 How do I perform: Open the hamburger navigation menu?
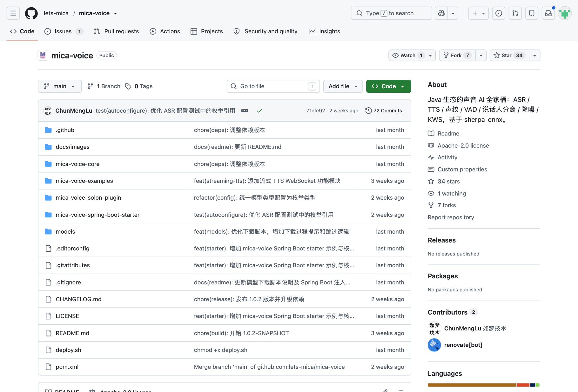click(x=13, y=13)
